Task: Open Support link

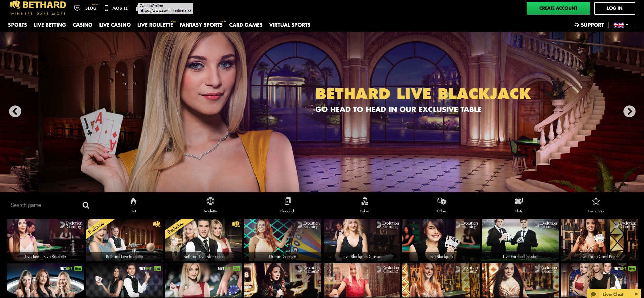Action: 589,25
